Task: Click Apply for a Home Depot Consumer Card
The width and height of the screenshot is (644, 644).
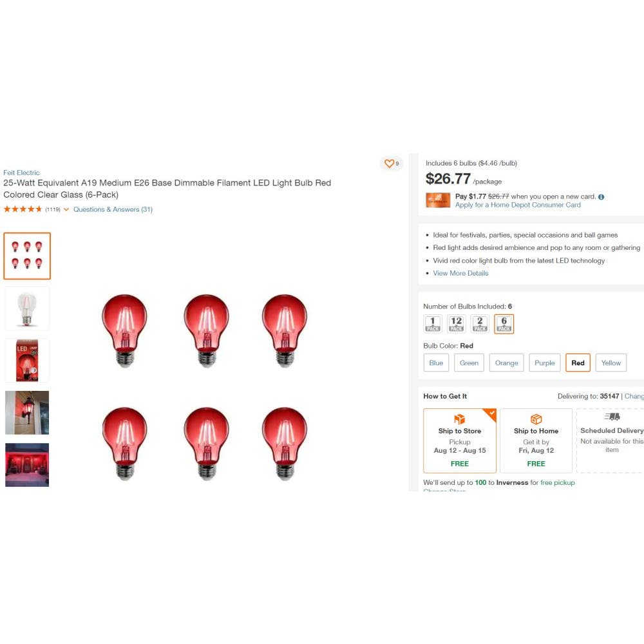Action: (518, 205)
